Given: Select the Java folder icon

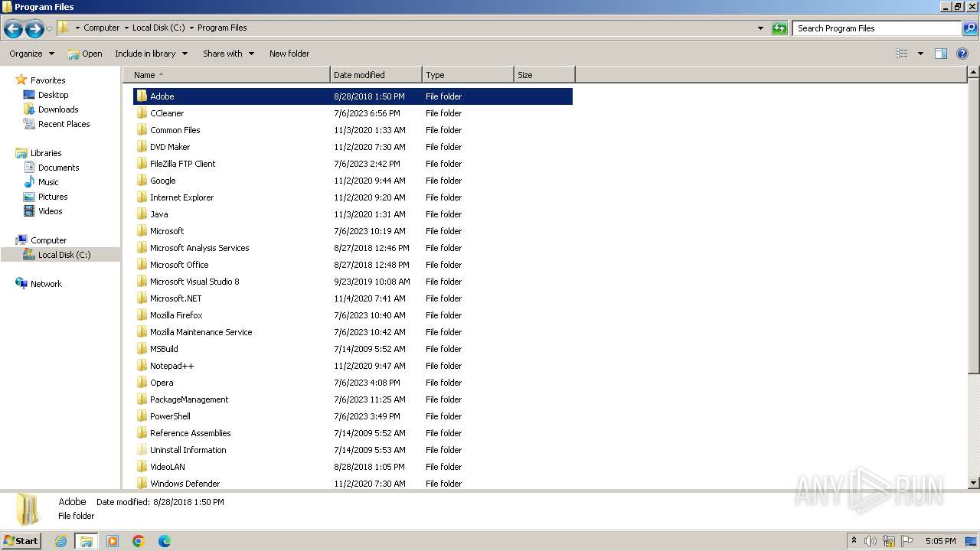Looking at the screenshot, I should (142, 214).
